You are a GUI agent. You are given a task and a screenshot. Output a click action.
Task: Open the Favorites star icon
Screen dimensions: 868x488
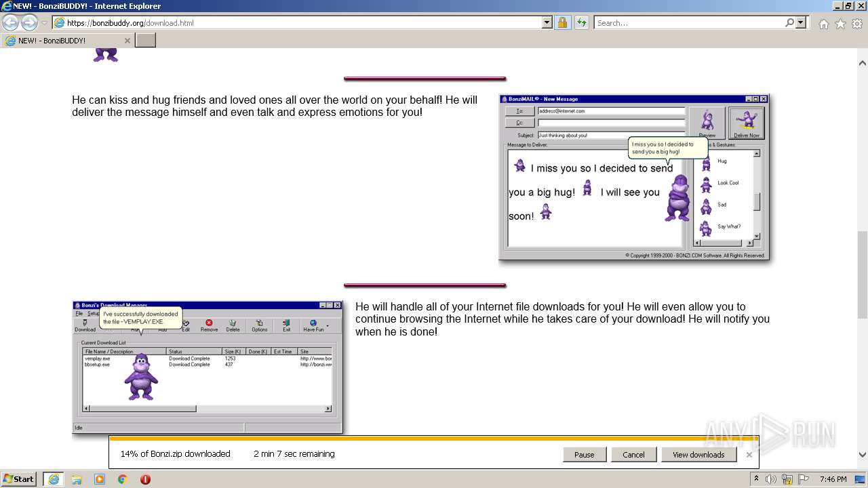click(840, 24)
